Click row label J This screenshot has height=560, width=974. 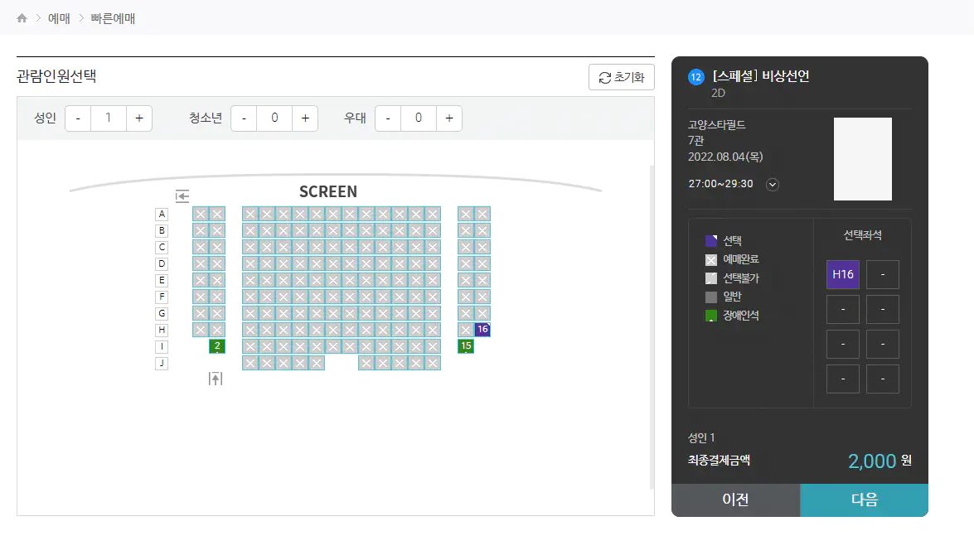[162, 363]
